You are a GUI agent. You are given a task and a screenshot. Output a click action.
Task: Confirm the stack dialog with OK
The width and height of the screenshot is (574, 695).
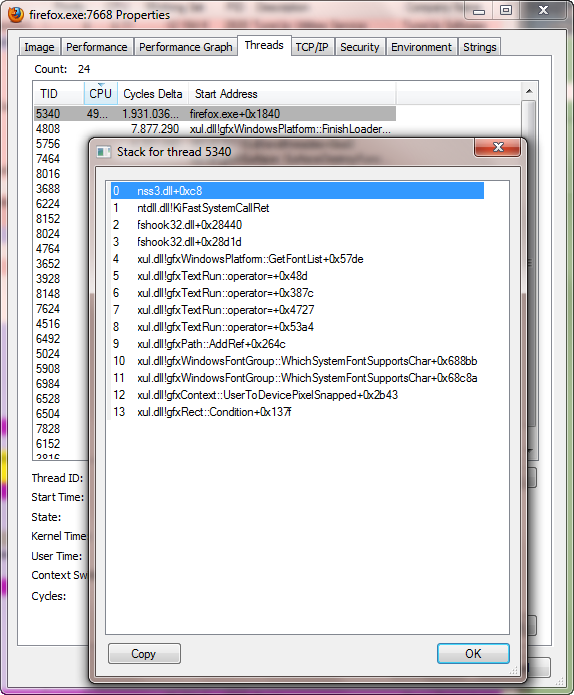473,654
